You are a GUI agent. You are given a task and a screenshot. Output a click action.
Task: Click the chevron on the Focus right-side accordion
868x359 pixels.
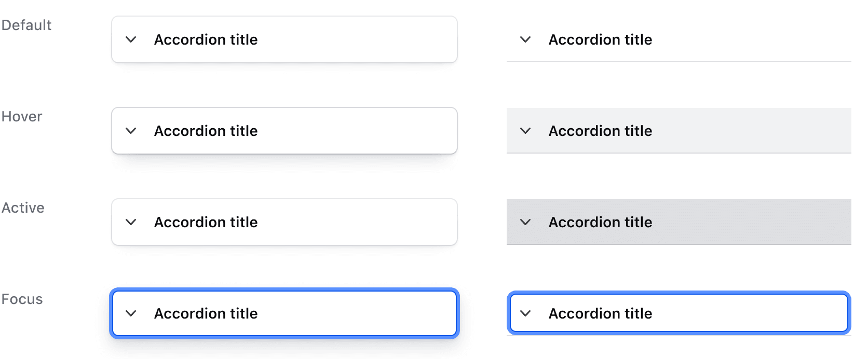525,313
